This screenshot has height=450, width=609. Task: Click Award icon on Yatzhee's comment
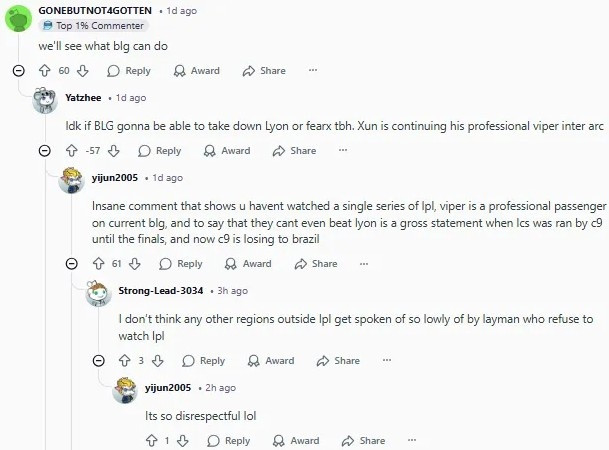(x=227, y=151)
